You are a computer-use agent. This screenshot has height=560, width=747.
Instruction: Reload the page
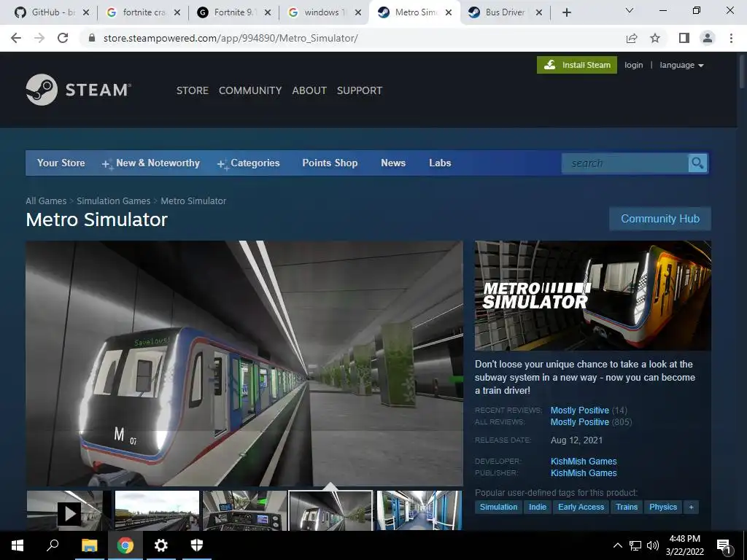63,38
